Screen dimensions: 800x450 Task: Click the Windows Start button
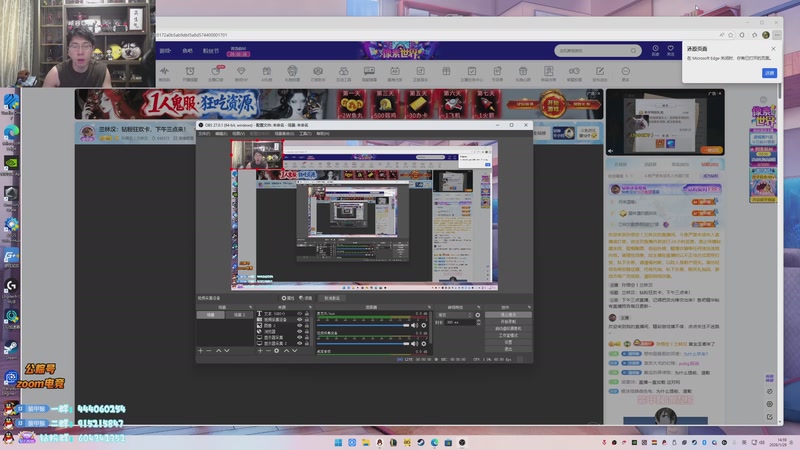click(338, 442)
